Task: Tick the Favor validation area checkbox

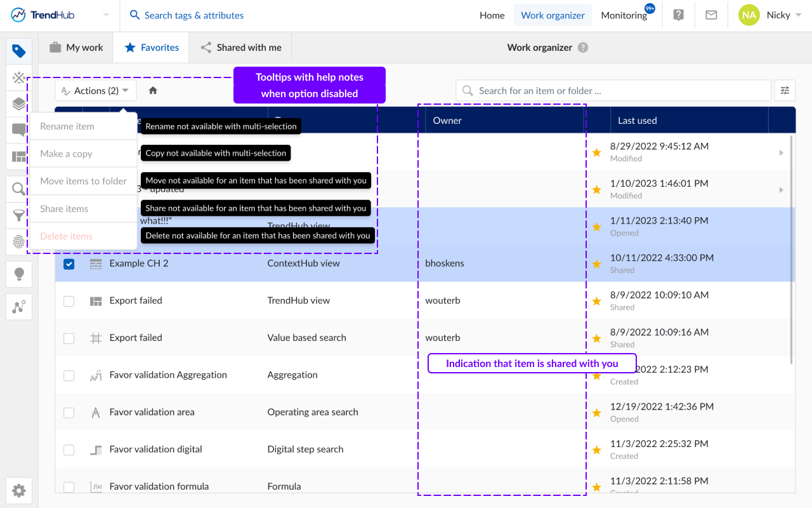Action: (x=69, y=413)
